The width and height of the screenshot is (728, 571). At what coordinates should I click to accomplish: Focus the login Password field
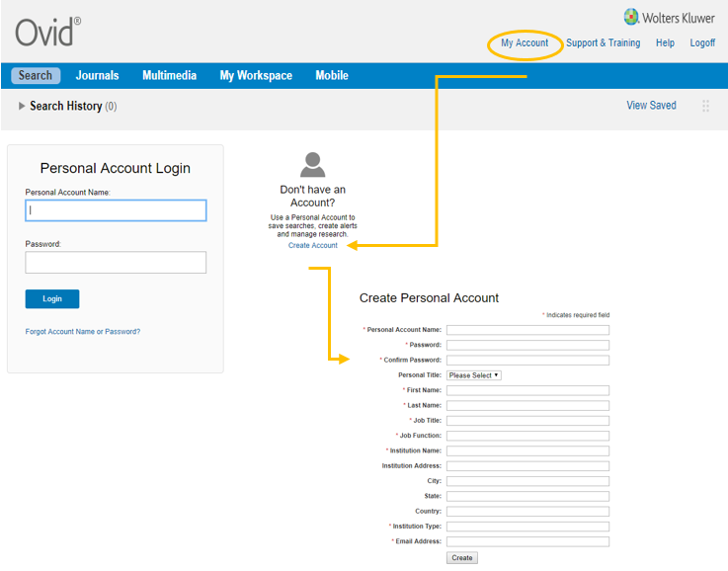coord(116,263)
